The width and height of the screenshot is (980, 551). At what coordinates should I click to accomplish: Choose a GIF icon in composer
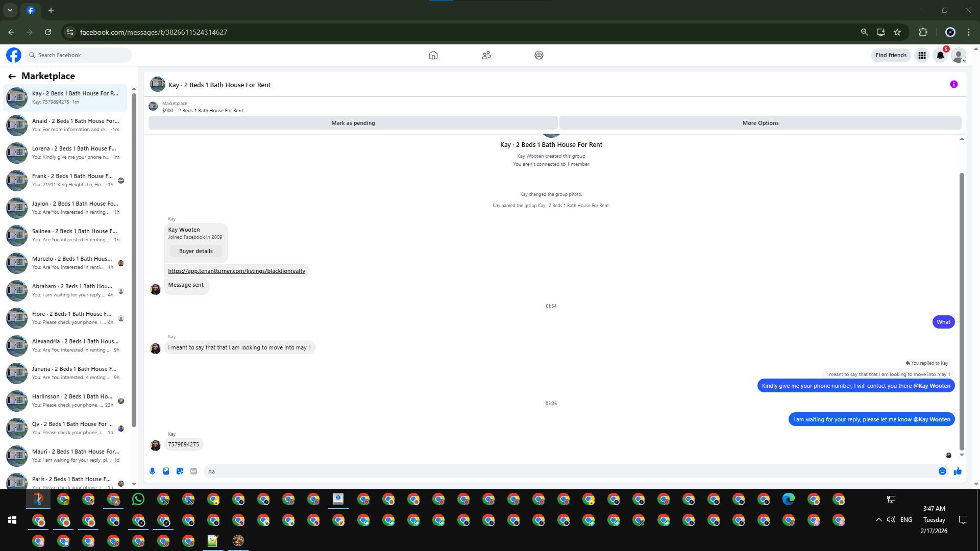coord(193,471)
